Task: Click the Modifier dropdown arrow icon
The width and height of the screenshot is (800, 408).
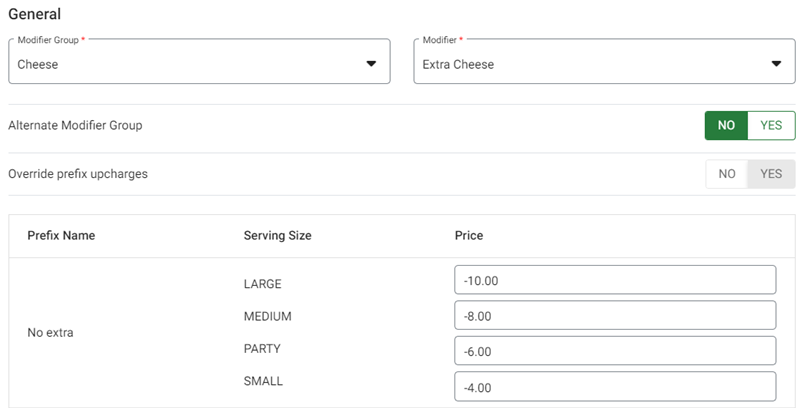Action: (776, 64)
